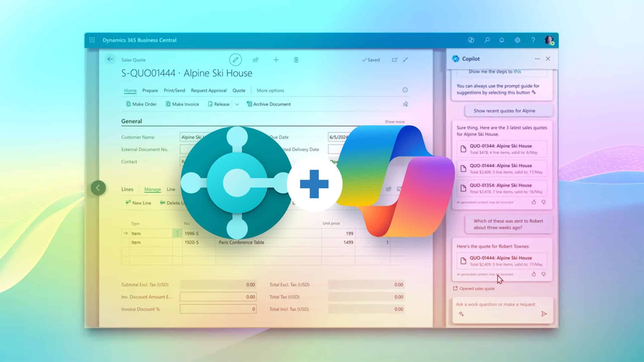Toggle the pin action bar icon
This screenshot has width=644, height=362.
click(x=405, y=104)
